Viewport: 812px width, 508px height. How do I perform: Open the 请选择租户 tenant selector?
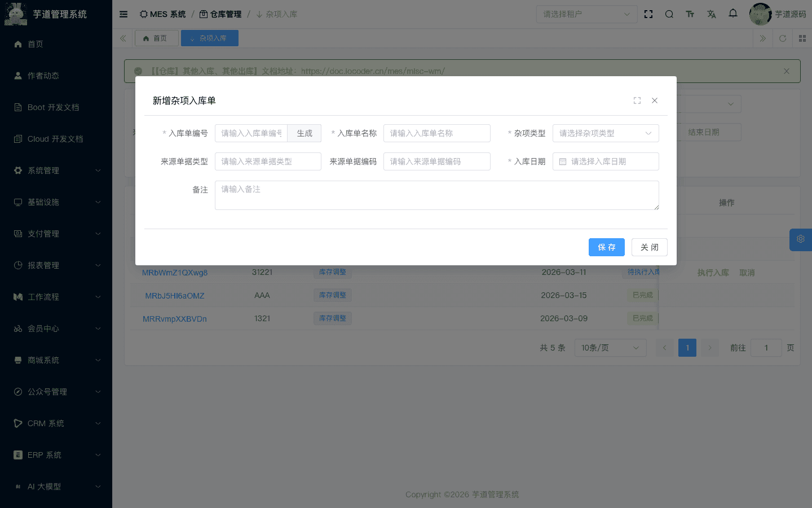point(586,14)
